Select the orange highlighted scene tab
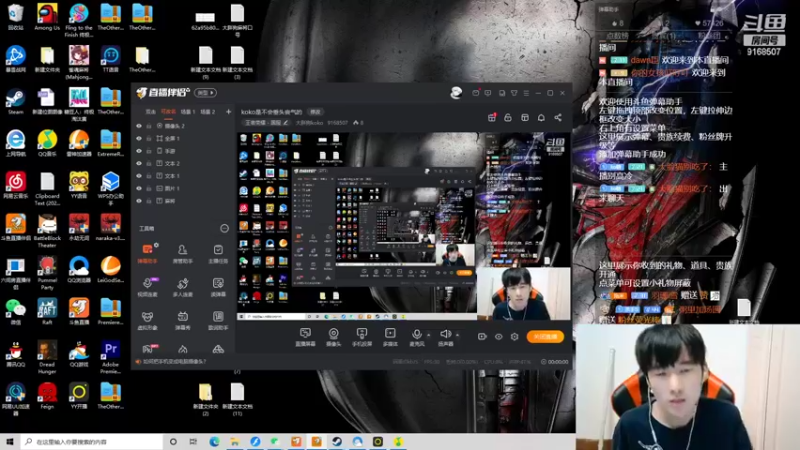This screenshot has width=800, height=450. pos(168,111)
